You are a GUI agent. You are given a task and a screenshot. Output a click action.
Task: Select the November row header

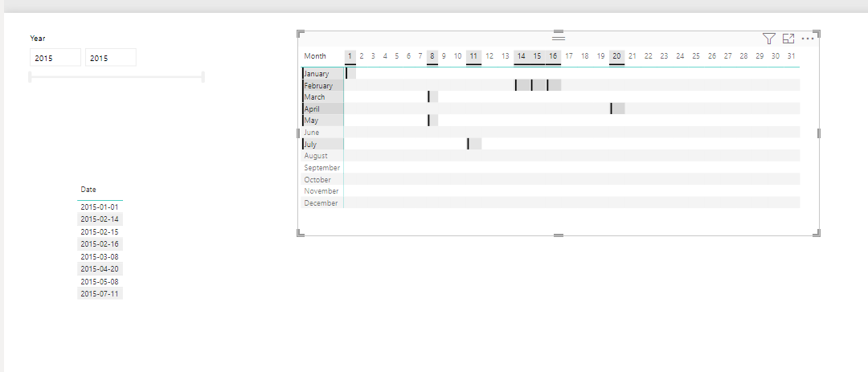(323, 191)
